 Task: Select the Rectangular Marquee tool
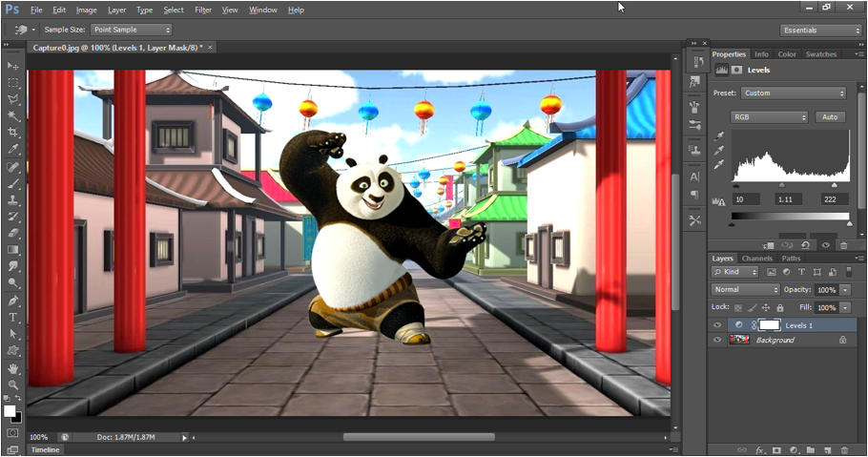[x=12, y=83]
